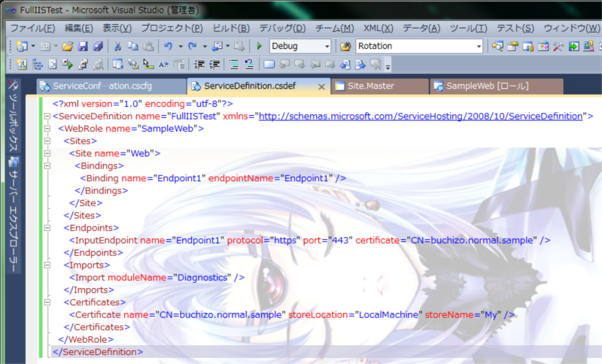The height and width of the screenshot is (364, 602).
Task: Click the blue right-arrow document icon
Action: [x=360, y=65]
